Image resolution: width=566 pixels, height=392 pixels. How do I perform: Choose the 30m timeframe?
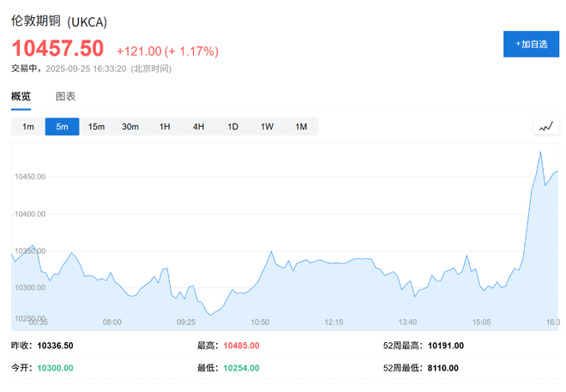pos(130,127)
